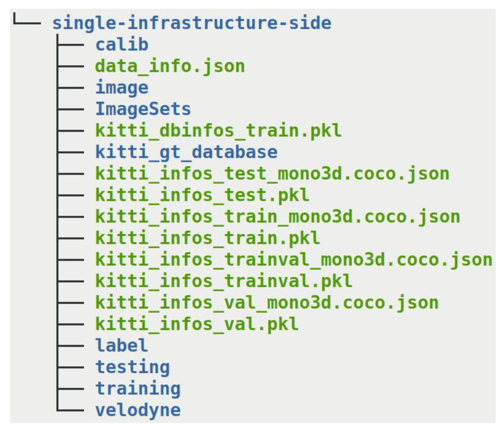Click the training folder

[x=138, y=388]
